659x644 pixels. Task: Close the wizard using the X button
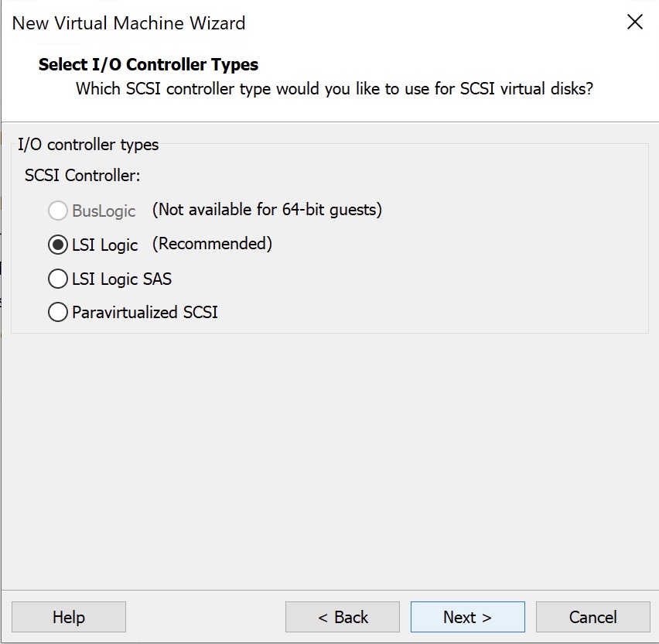[634, 22]
